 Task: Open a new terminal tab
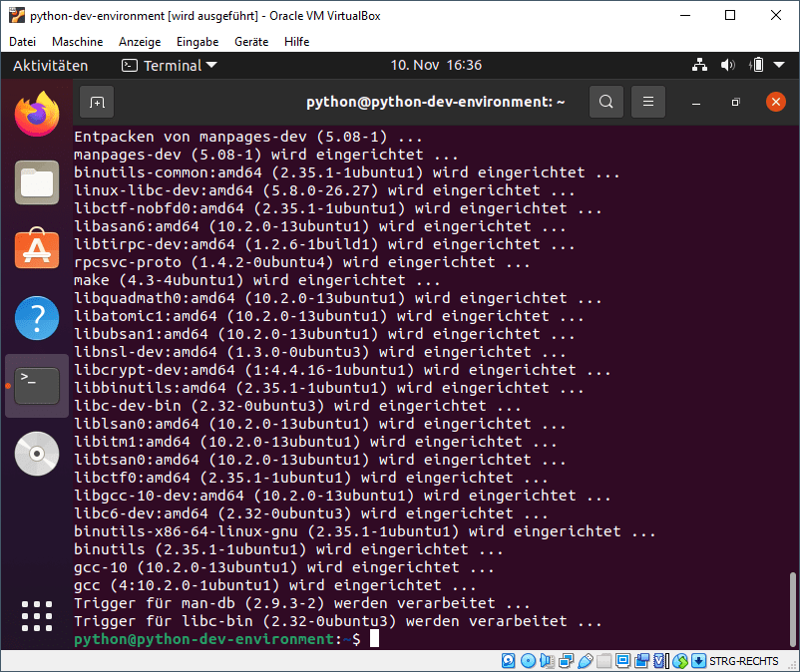click(x=97, y=102)
